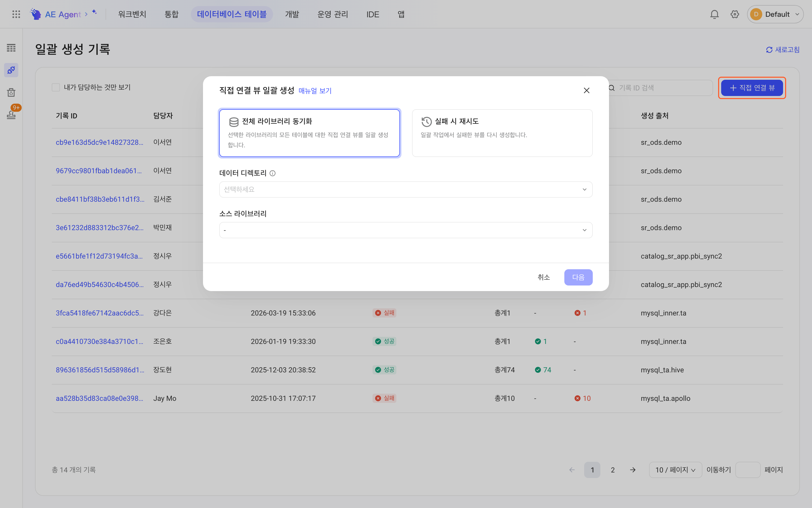
Task: Go to the next page arrow
Action: (633, 470)
